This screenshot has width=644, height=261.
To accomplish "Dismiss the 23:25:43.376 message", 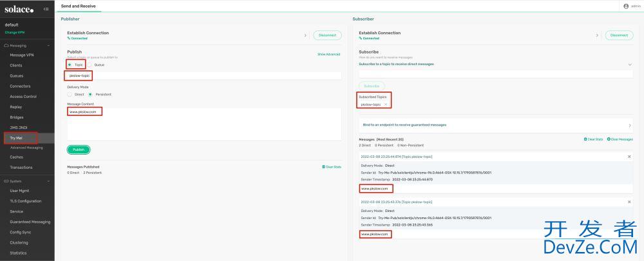I will click(629, 202).
